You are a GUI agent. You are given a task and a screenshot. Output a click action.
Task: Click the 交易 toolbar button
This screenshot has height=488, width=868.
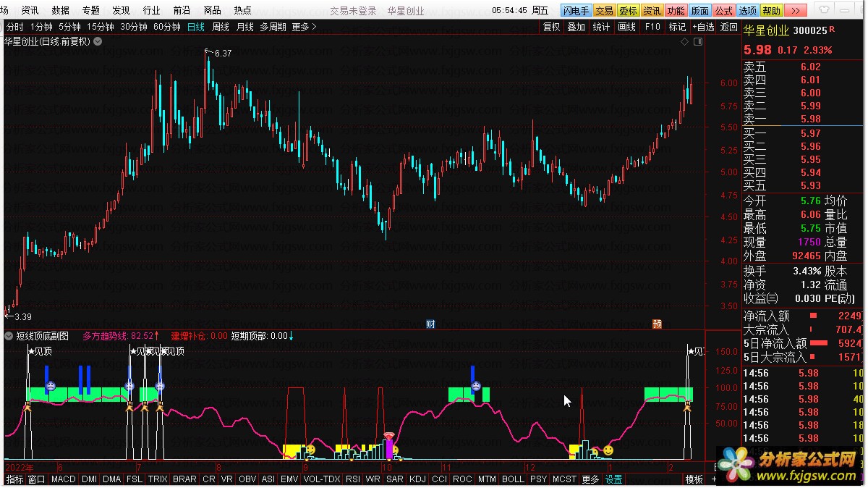(x=604, y=11)
